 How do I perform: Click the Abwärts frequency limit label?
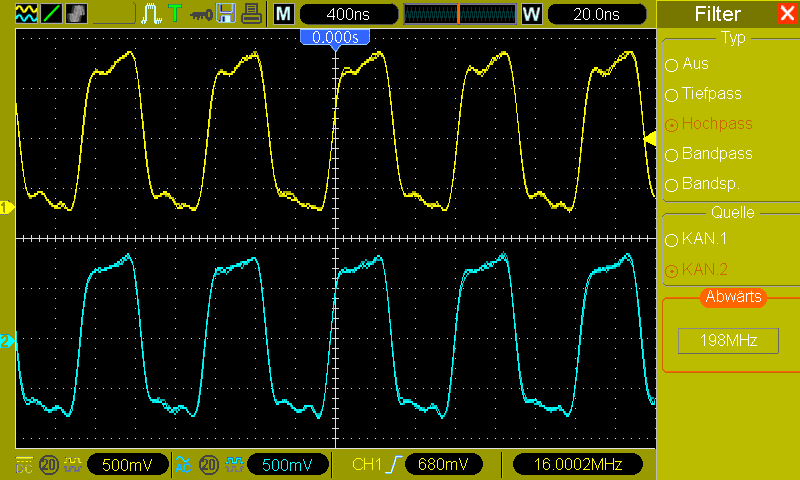click(x=733, y=296)
